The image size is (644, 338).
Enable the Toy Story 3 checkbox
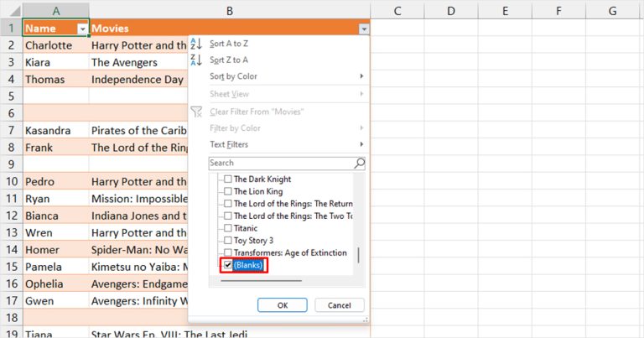(227, 241)
